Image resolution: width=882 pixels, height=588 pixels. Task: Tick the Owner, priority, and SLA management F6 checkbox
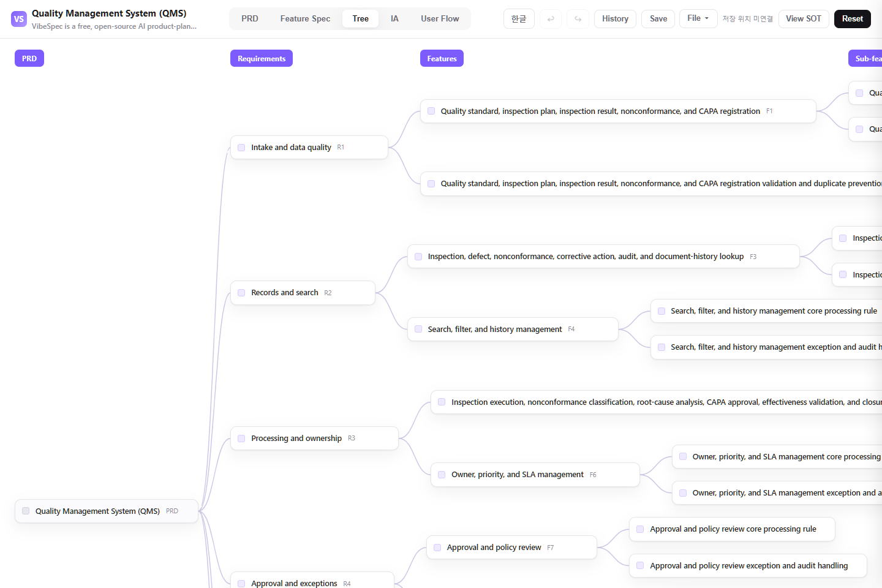click(442, 475)
